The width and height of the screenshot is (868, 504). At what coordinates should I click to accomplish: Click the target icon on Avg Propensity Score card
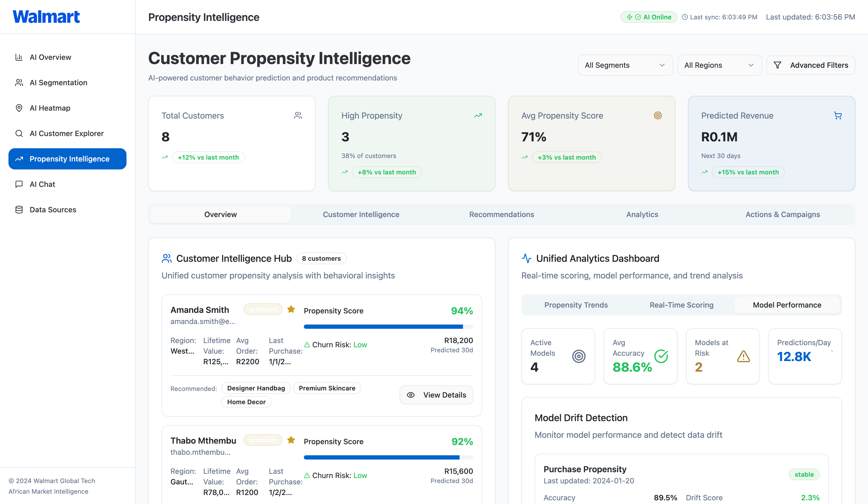[x=658, y=115]
